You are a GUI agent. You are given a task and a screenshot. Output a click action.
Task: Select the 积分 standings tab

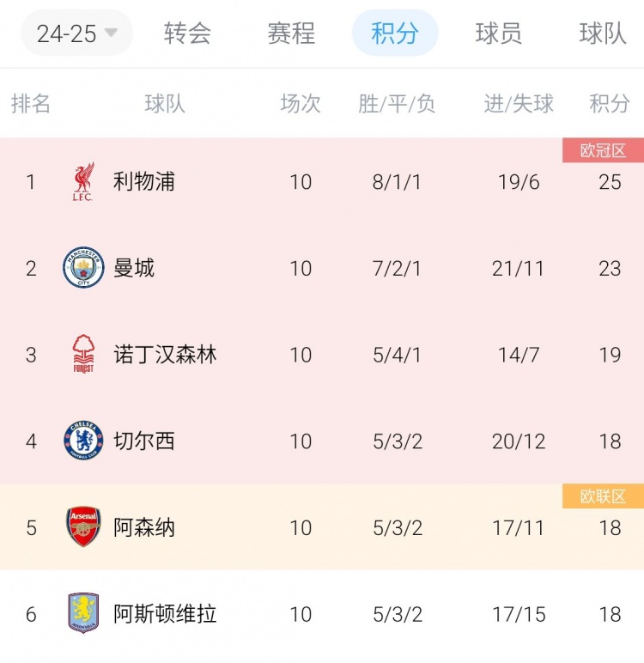click(x=395, y=33)
